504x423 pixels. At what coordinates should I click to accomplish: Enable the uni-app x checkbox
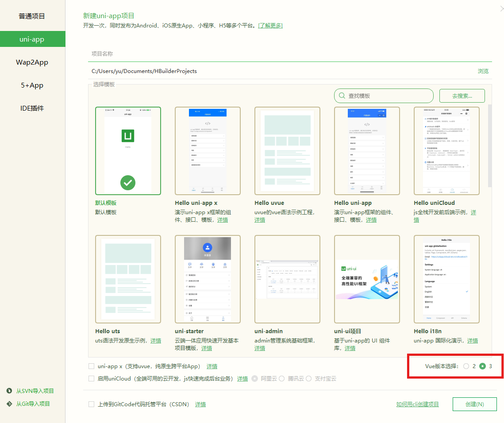pyautogui.click(x=91, y=366)
